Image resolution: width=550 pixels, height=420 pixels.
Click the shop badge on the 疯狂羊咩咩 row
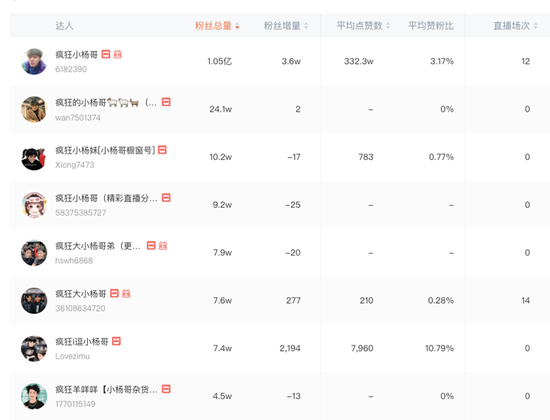tap(166, 389)
